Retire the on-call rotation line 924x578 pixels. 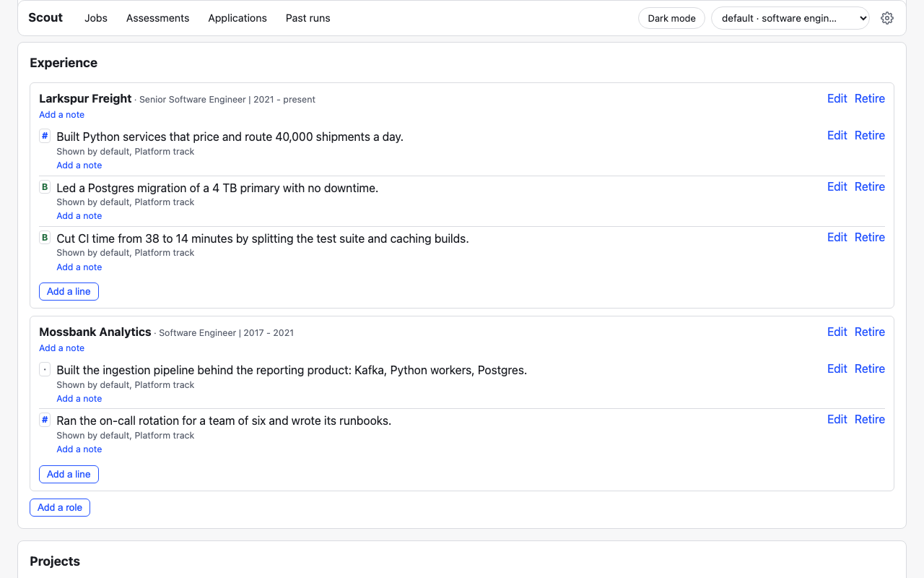click(x=870, y=419)
